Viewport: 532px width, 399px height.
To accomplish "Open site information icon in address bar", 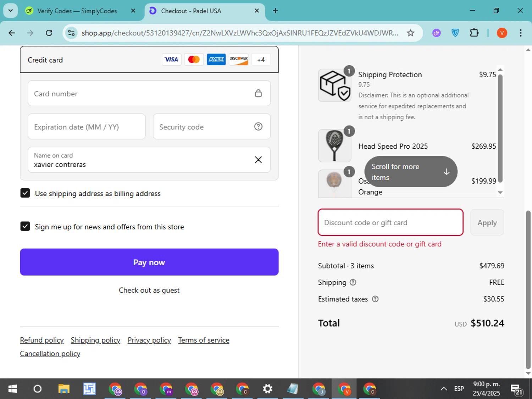I will tap(71, 33).
